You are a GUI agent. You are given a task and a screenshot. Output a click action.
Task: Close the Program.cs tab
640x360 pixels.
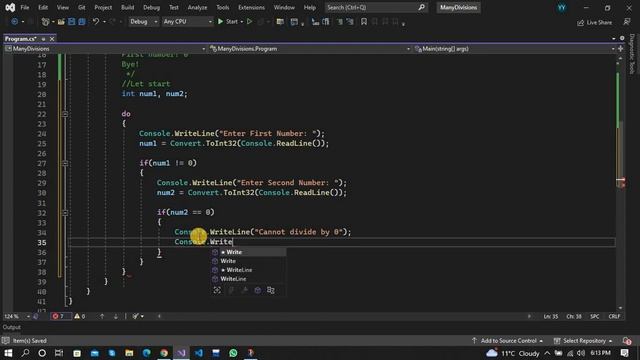[x=52, y=39]
